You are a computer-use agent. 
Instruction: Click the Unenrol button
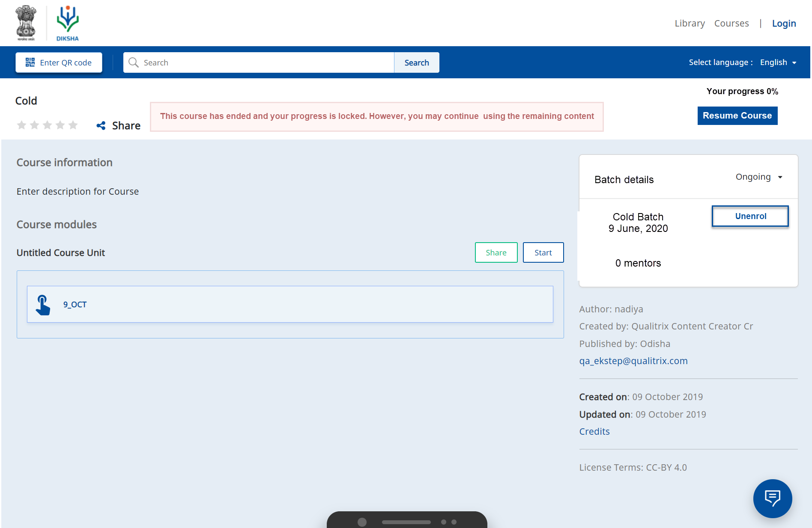tap(750, 216)
